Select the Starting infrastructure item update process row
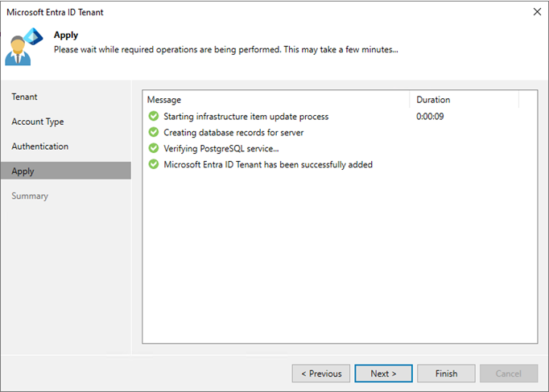 [340, 116]
